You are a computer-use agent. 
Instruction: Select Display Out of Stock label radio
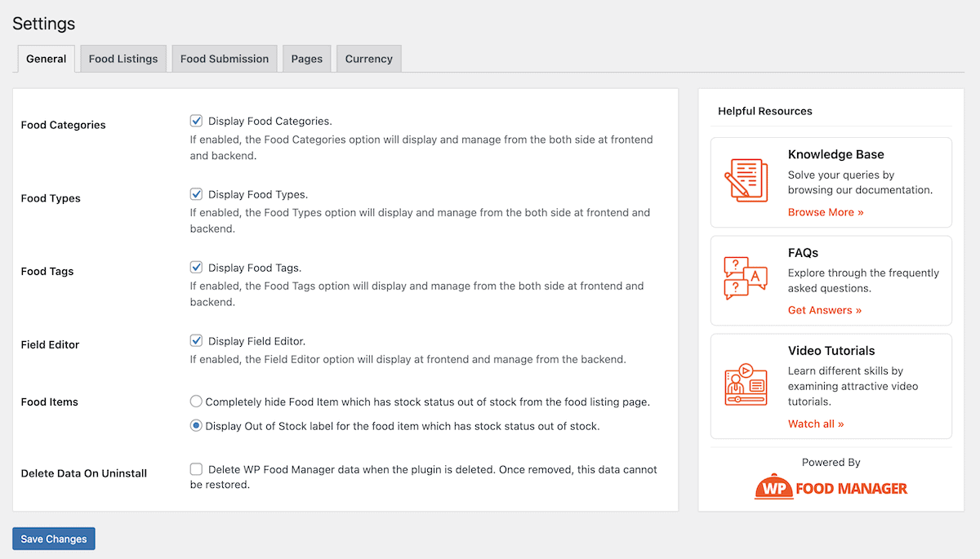(196, 426)
